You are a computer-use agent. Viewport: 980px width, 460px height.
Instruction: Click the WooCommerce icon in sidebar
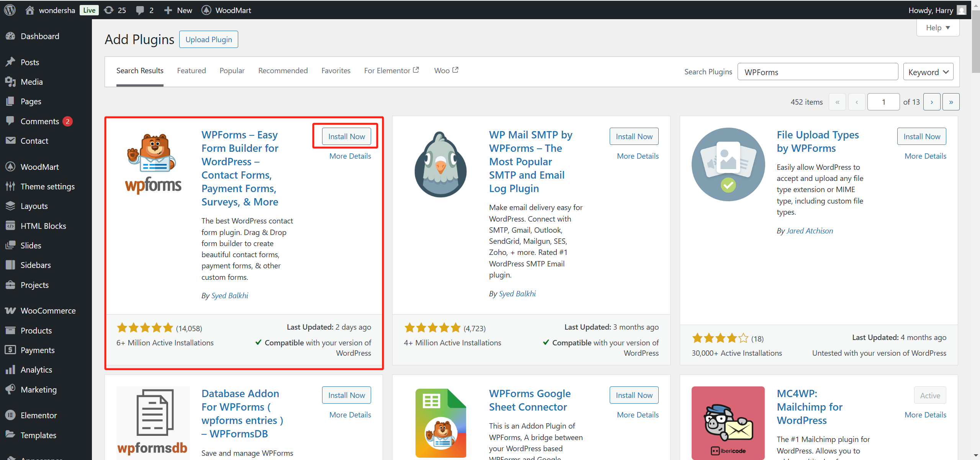pos(10,310)
